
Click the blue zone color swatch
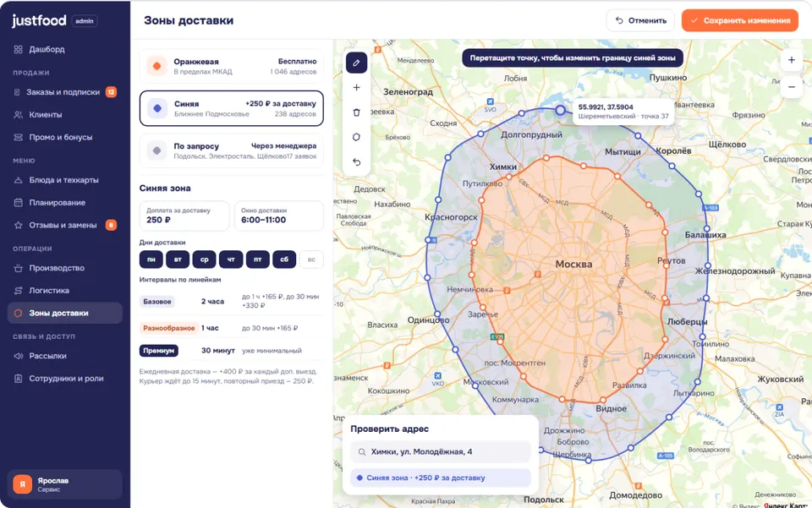point(157,109)
